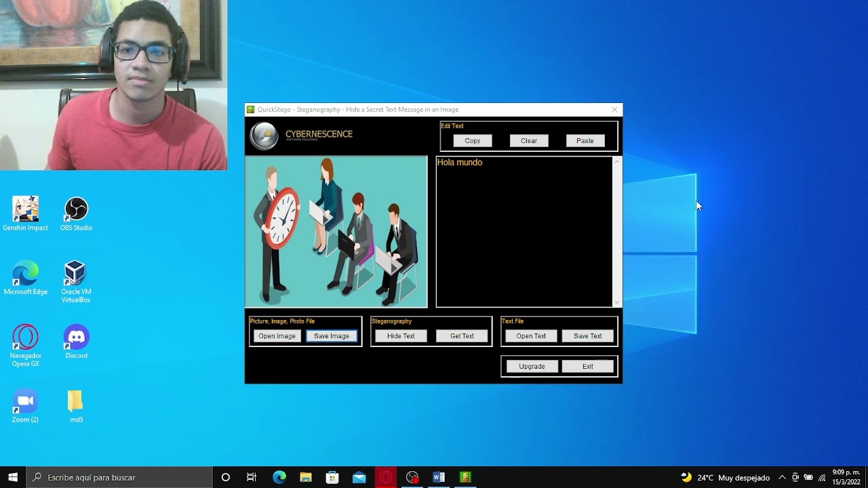Click the Open Image button
Screen dimensions: 868x488
[277, 336]
